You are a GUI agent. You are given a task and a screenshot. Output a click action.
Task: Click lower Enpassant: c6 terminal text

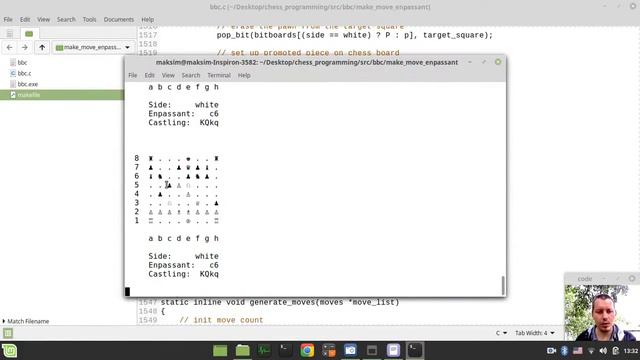(x=184, y=265)
